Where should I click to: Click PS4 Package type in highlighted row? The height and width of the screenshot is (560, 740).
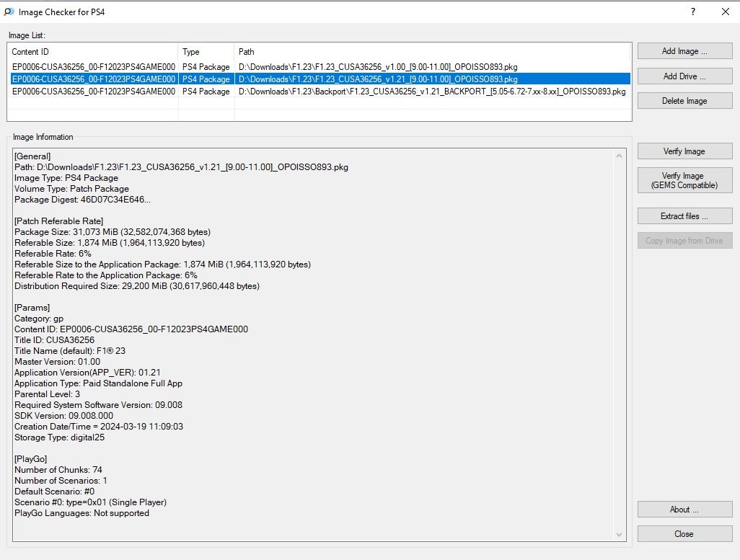click(x=206, y=79)
